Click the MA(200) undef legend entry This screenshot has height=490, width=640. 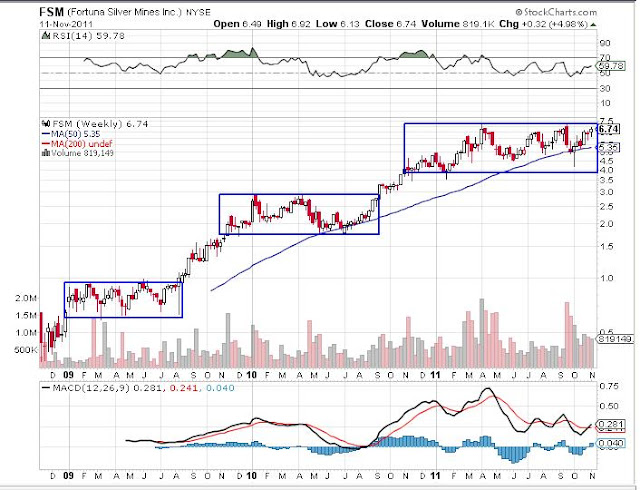[81, 144]
